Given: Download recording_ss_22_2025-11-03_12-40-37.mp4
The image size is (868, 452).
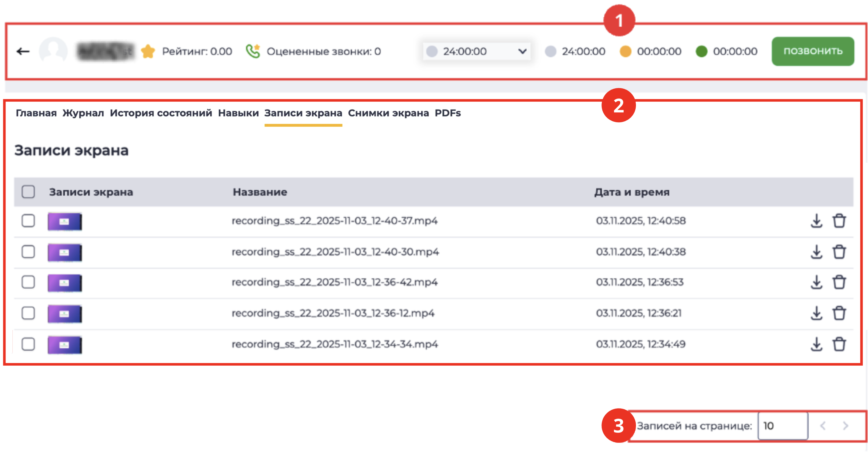Looking at the screenshot, I should pyautogui.click(x=816, y=221).
